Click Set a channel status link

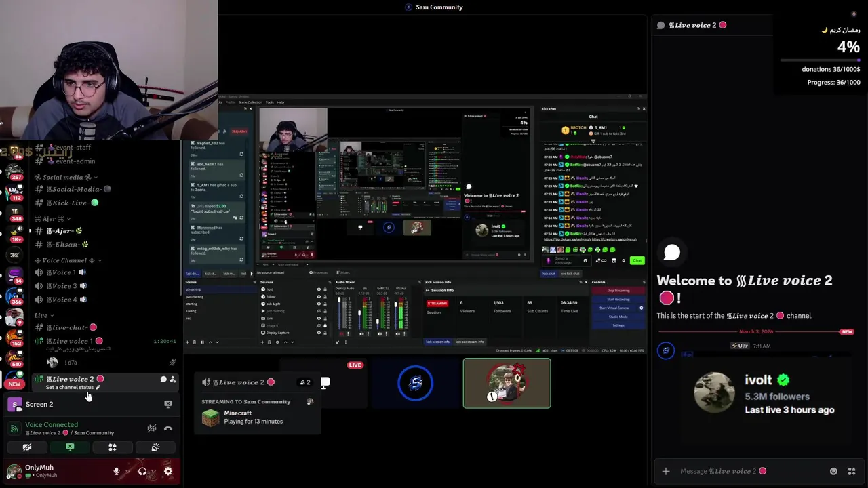70,388
